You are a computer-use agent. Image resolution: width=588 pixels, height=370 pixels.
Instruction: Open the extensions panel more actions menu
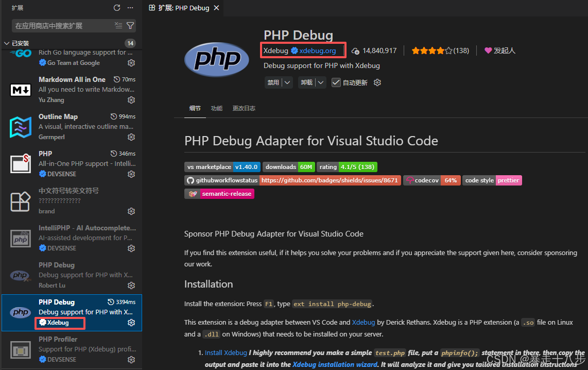130,8
